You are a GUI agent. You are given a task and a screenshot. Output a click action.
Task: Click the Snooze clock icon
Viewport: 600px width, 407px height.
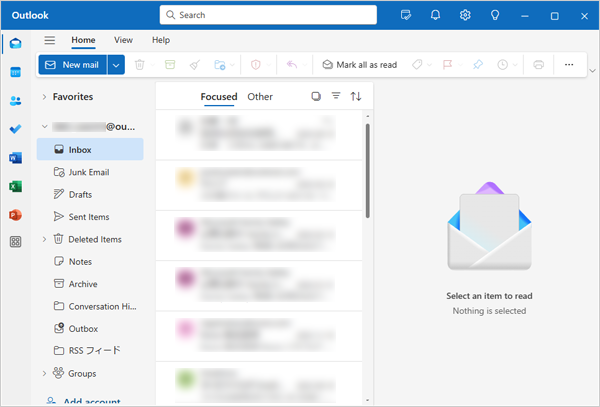pos(502,65)
